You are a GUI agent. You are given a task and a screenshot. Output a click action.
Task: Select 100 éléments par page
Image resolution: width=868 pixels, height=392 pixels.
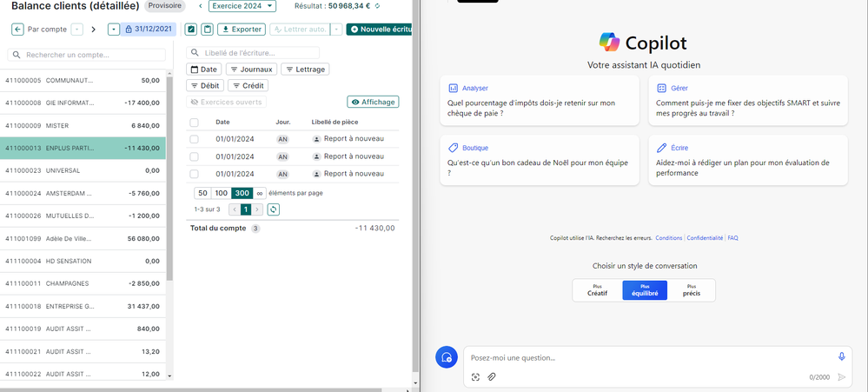coord(221,193)
